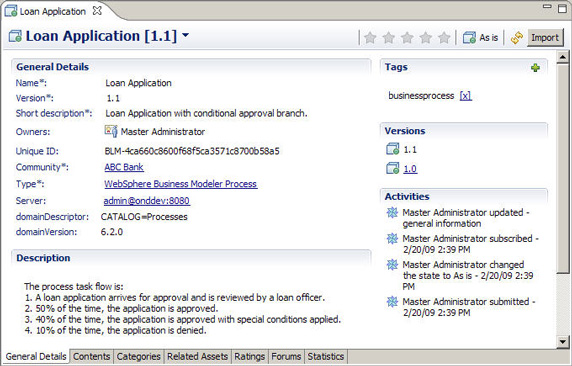Minimize the editor view
The height and width of the screenshot is (366, 572).
[548, 7]
